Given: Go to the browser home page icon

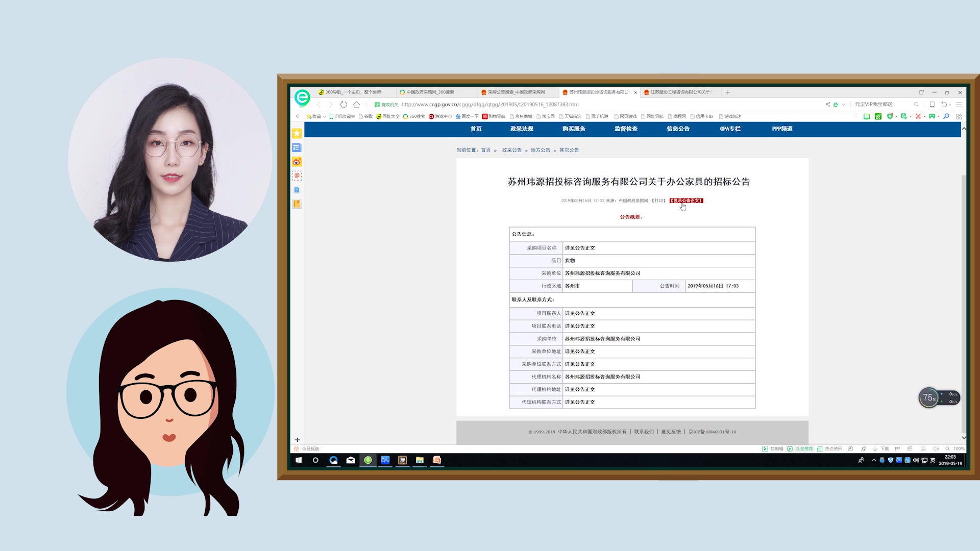Looking at the screenshot, I should click(357, 105).
